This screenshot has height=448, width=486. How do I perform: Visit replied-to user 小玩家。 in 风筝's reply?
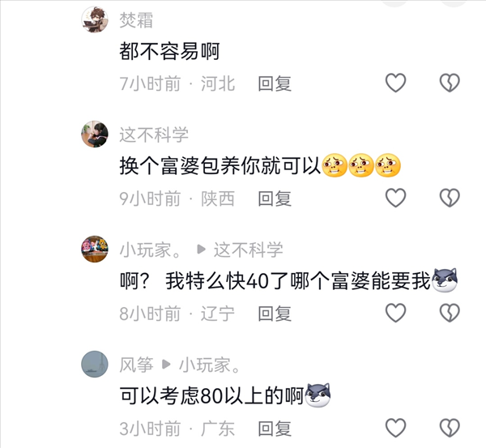point(210,365)
